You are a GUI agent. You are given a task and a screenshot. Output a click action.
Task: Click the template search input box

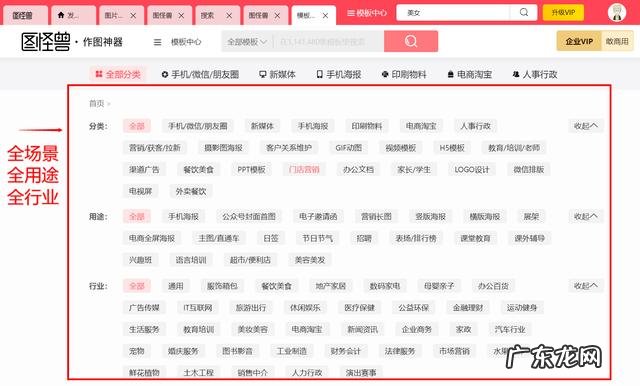pos(329,42)
